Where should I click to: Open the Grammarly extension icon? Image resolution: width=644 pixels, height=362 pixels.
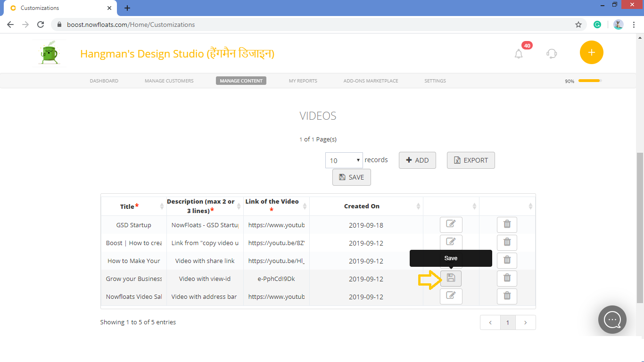point(597,25)
